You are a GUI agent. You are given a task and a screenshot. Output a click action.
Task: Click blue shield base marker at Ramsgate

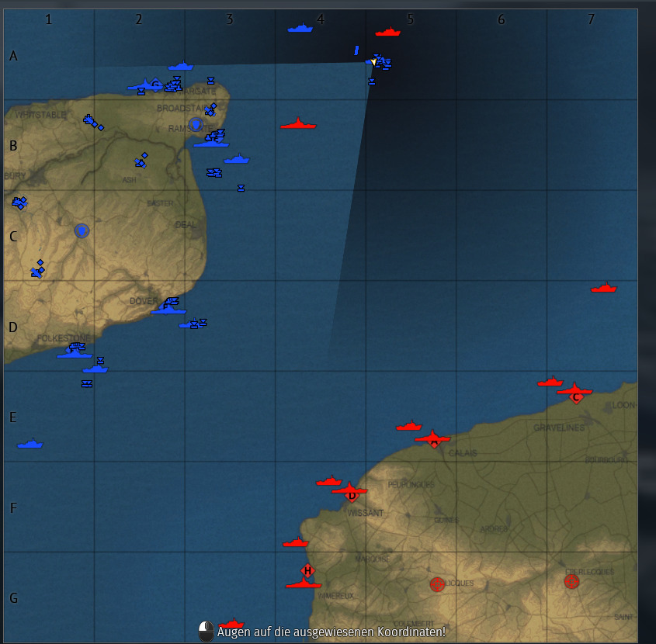[196, 125]
